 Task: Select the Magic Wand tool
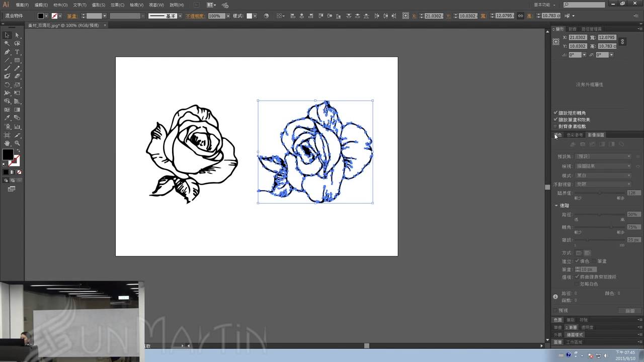point(7,44)
